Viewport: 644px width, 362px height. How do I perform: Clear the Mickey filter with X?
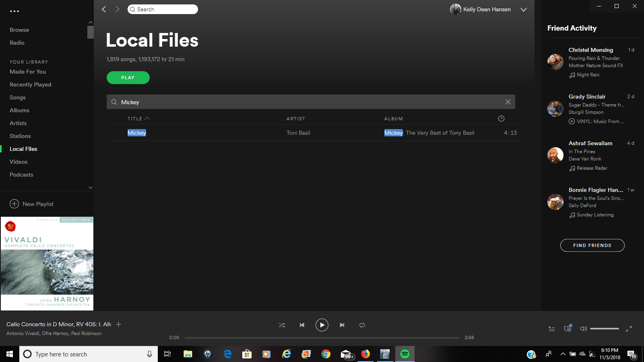508,102
